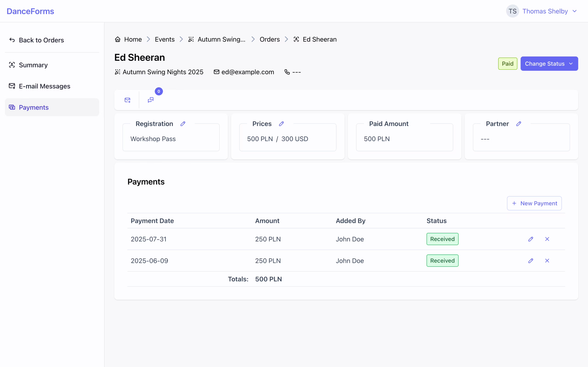588x367 pixels.
Task: Navigate to Orders via the breadcrumb
Action: click(x=269, y=39)
